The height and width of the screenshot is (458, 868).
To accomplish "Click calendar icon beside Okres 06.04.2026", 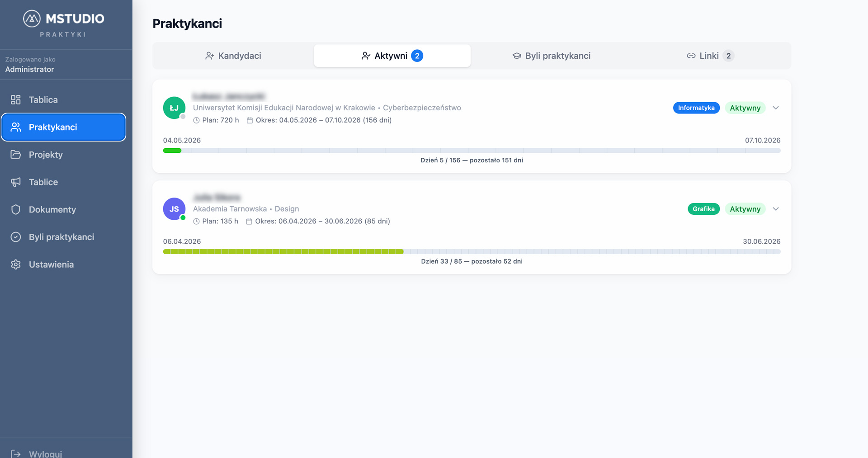I will coord(249,222).
